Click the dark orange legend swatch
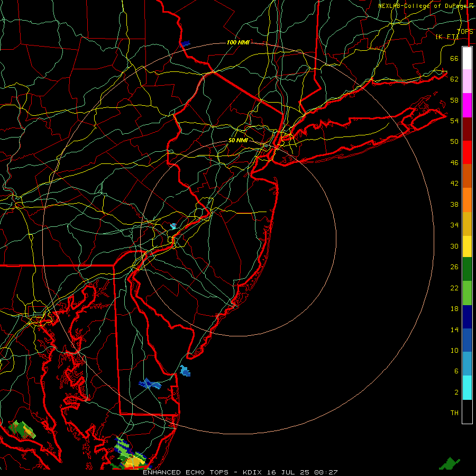 point(467,176)
